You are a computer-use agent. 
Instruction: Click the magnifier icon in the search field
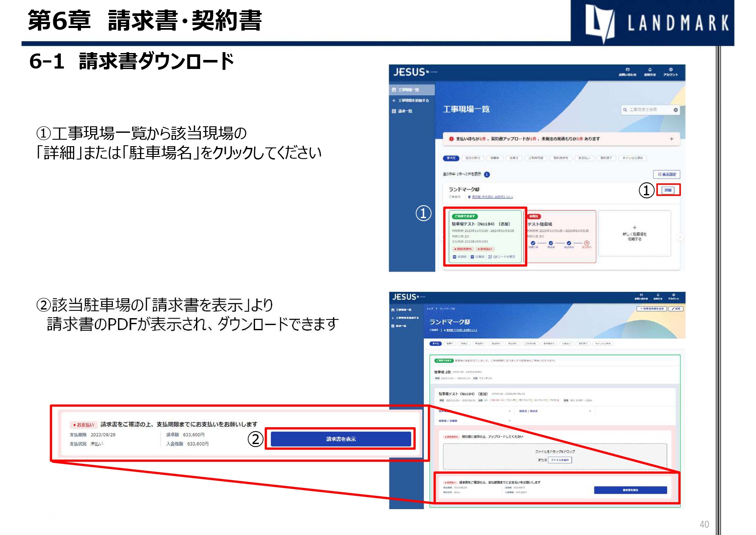[625, 110]
